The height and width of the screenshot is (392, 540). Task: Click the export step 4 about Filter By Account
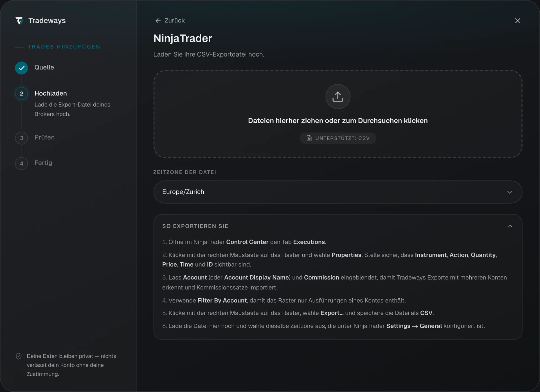[284, 300]
